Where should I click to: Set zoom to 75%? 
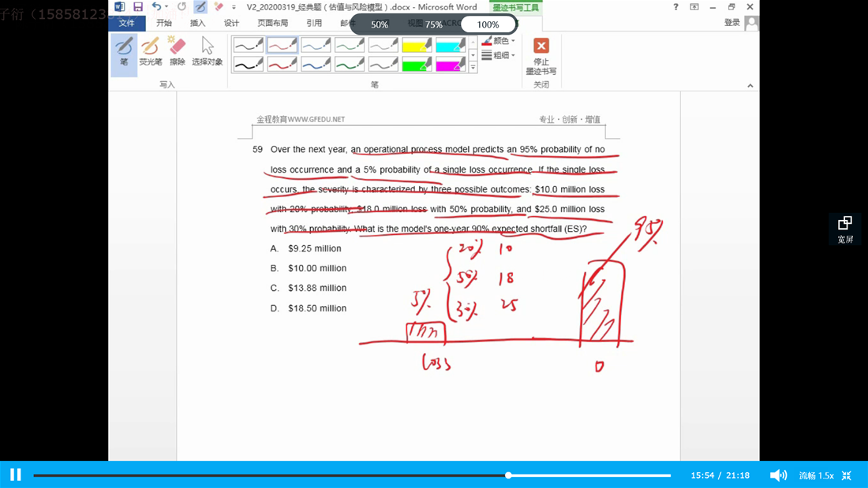(x=434, y=24)
